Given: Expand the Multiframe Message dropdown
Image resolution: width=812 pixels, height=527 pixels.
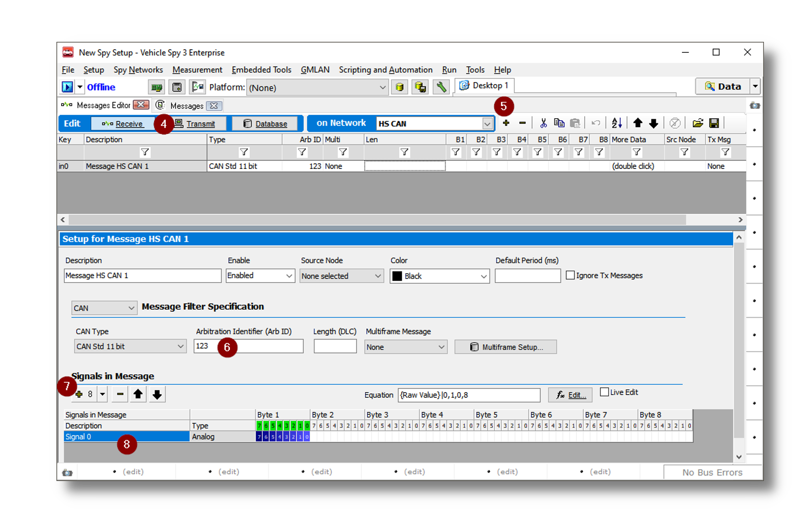Looking at the screenshot, I should 405,347.
